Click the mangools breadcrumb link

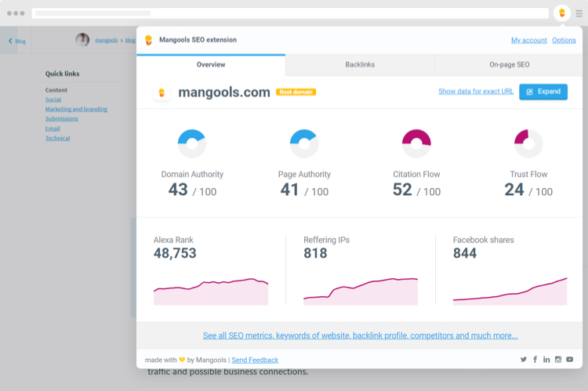[107, 40]
